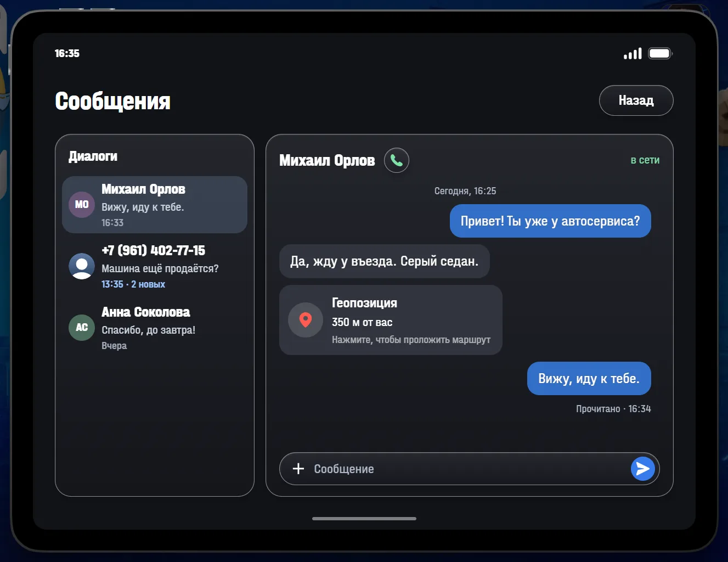Image resolution: width=728 pixels, height=562 pixels.
Task: Tap the 'Да, жду у въезда. Серый седан.' message
Action: click(385, 261)
